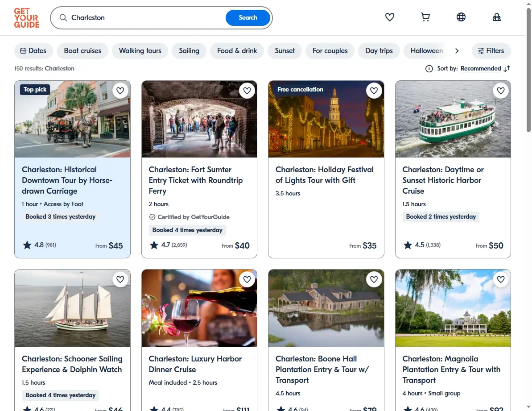Image resolution: width=532 pixels, height=411 pixels.
Task: Open Holiday Festival of Lights Tour title
Action: pos(324,175)
